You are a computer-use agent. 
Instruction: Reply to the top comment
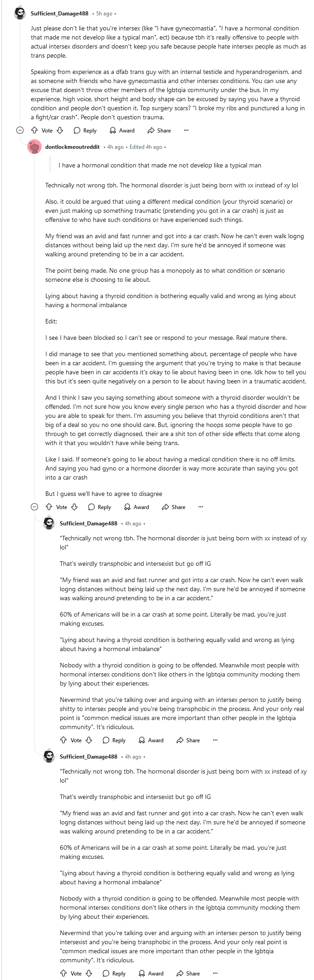coord(85,131)
